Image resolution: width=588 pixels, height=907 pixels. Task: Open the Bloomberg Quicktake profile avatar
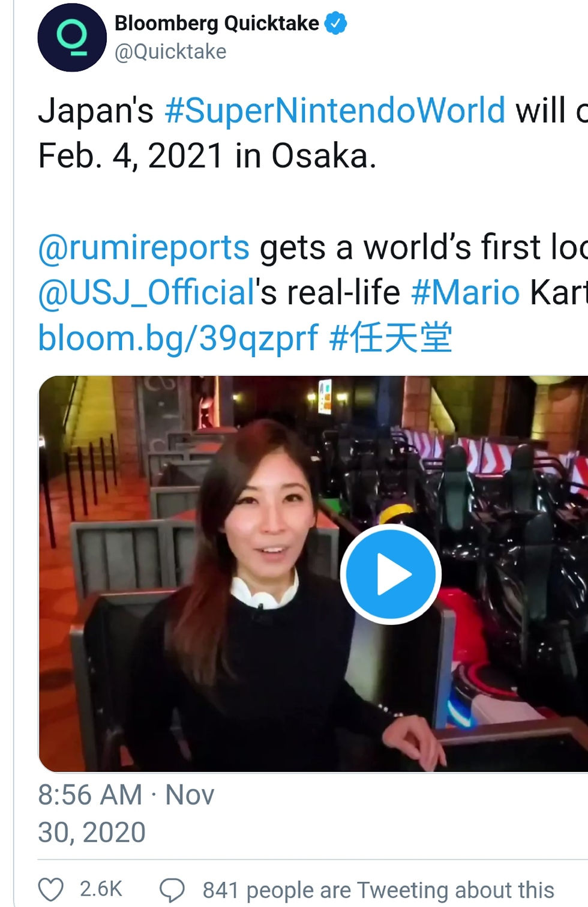72,37
